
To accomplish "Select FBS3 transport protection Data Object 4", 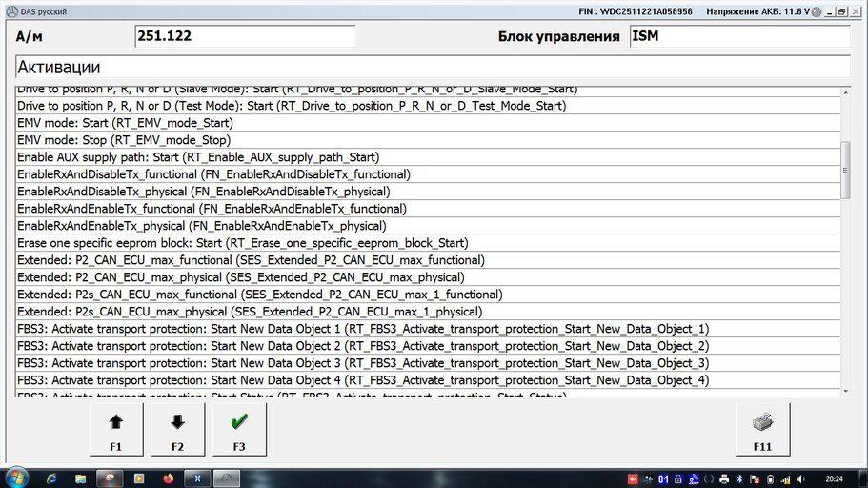I will pyautogui.click(x=428, y=380).
